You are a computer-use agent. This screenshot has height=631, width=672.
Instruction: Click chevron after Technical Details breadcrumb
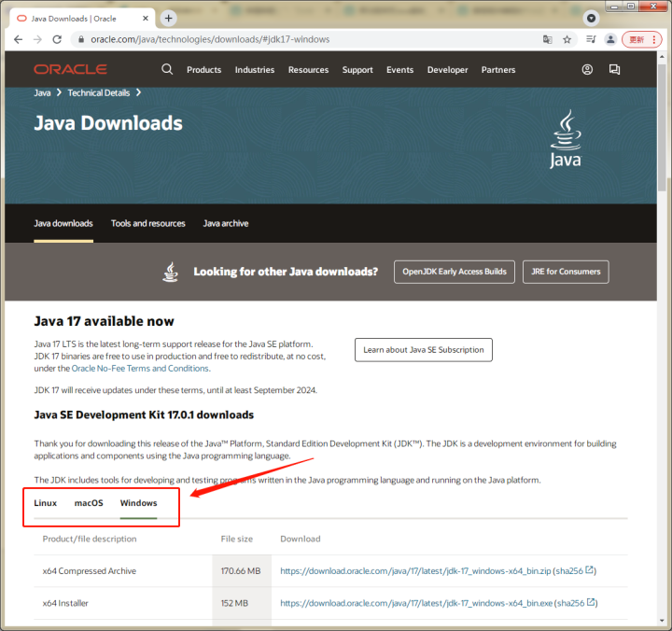[x=138, y=92]
